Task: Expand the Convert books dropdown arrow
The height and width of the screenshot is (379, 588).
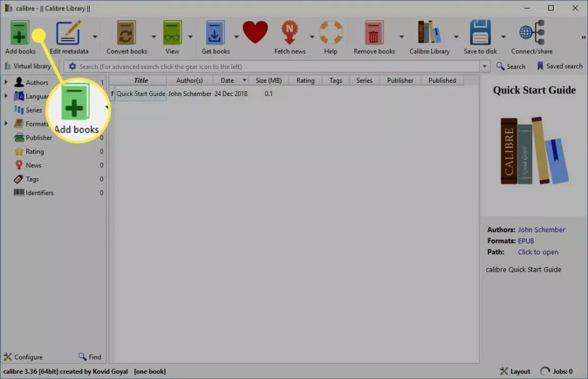Action: (154, 37)
